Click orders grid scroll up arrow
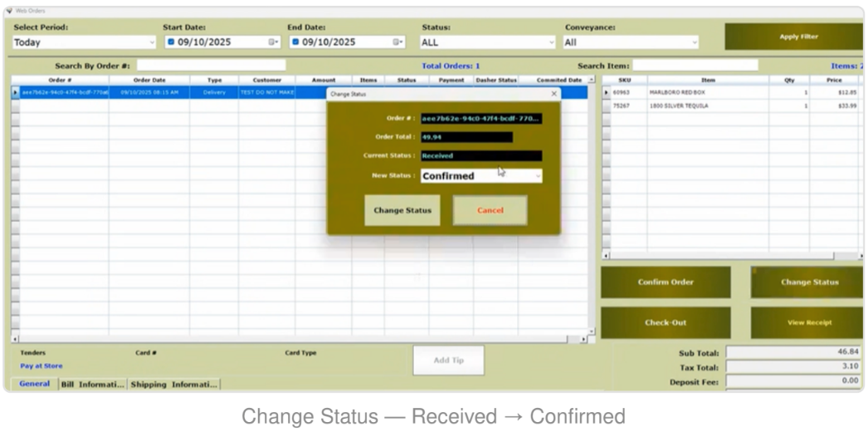 coord(592,80)
